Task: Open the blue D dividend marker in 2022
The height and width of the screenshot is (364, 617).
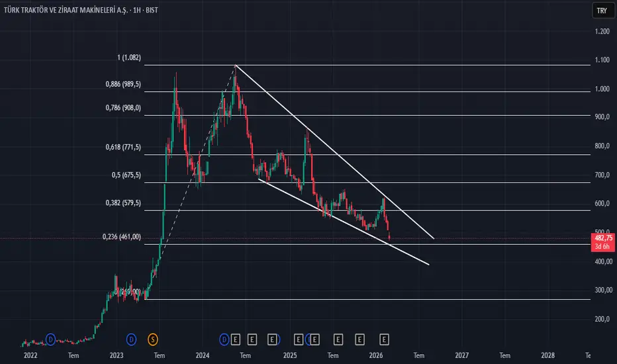Action: pyautogui.click(x=50, y=339)
